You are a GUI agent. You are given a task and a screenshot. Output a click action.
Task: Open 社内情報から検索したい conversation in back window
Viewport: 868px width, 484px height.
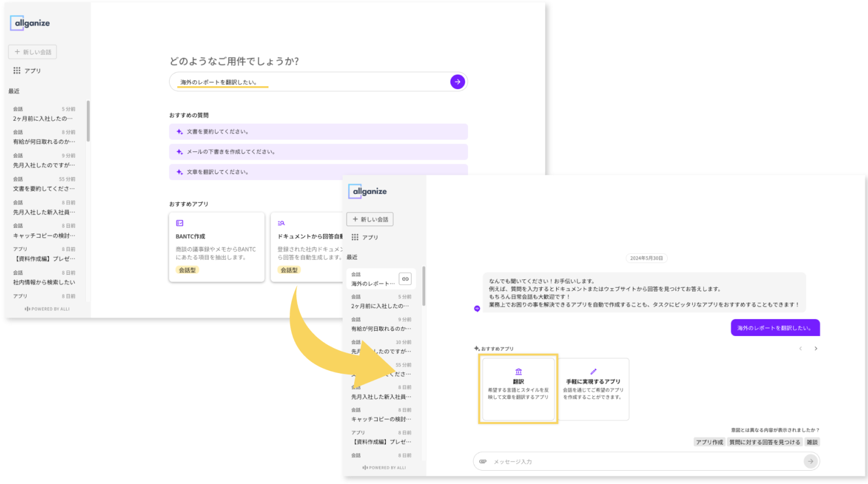pyautogui.click(x=45, y=278)
